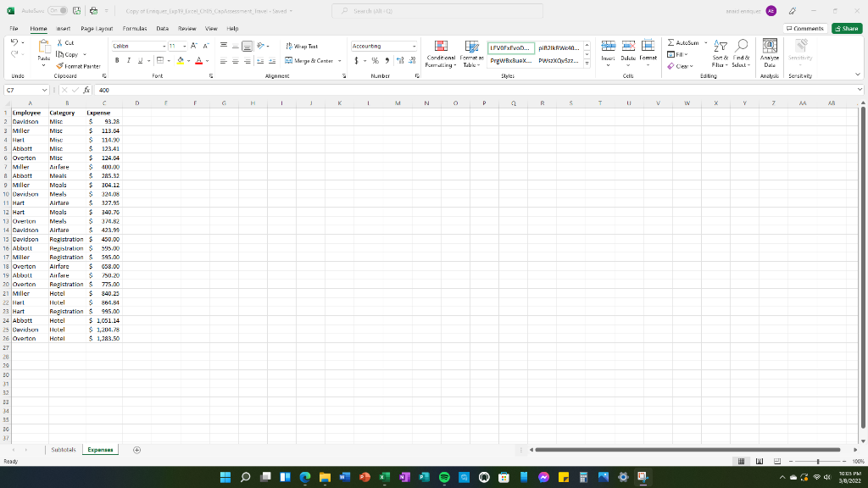Switch to Normal view in status bar
This screenshot has height=488, width=868.
[741, 462]
